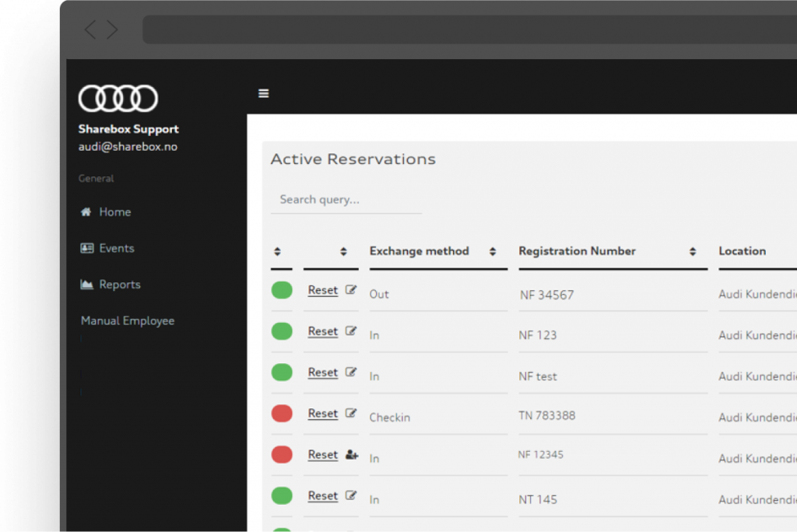
Task: Edit the NF 123 reservation
Action: pyautogui.click(x=351, y=331)
